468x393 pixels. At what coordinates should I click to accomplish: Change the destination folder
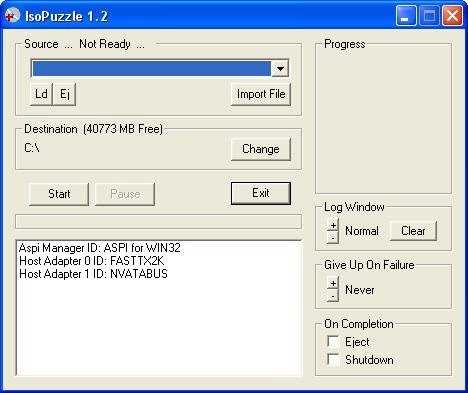tap(261, 149)
